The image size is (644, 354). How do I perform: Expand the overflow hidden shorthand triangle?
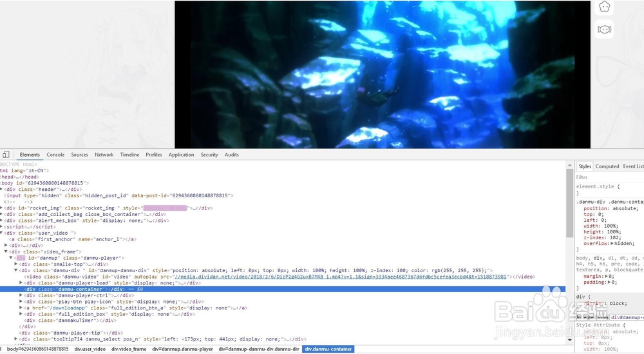point(612,243)
